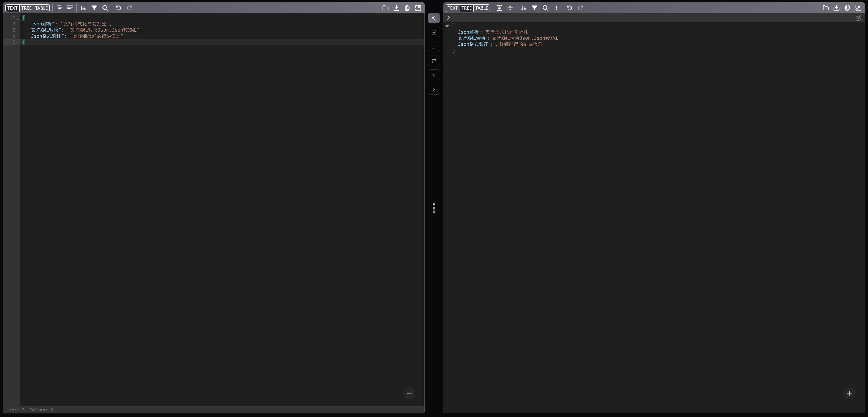
Task: Click the edit path pencil icon
Action: (x=858, y=18)
